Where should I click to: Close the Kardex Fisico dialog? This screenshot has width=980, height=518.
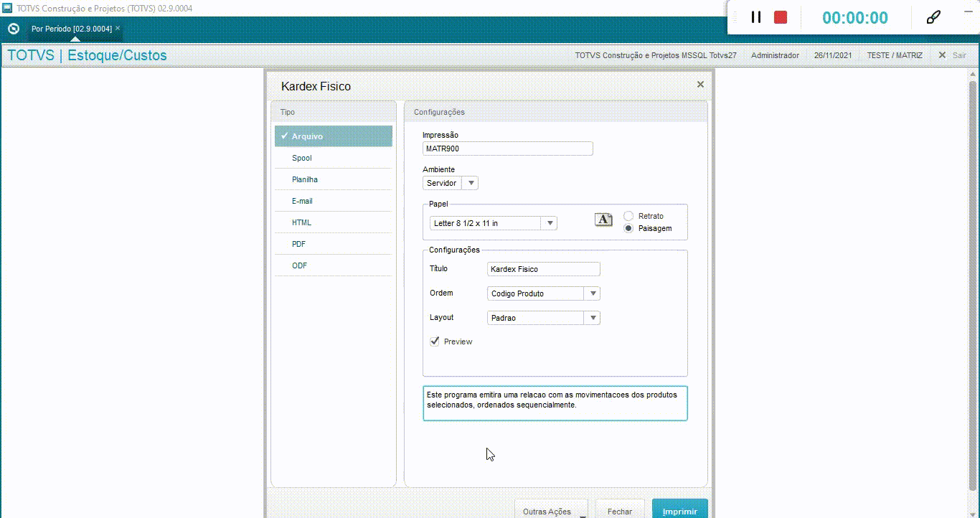[x=700, y=85]
